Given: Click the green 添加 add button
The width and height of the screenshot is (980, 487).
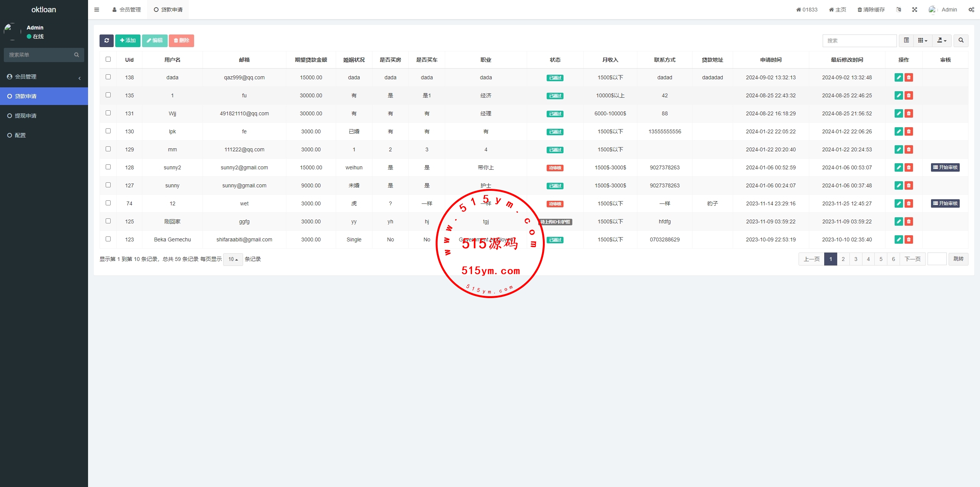Looking at the screenshot, I should tap(128, 41).
